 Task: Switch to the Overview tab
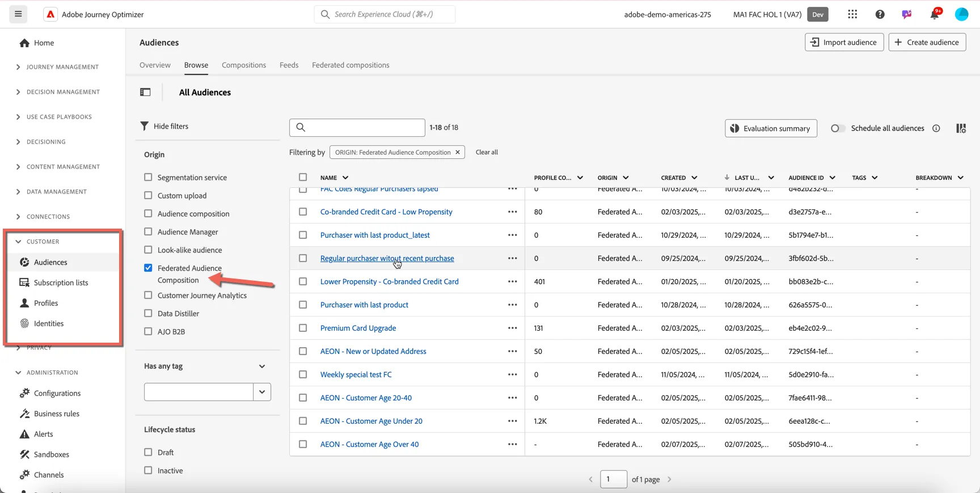point(155,65)
